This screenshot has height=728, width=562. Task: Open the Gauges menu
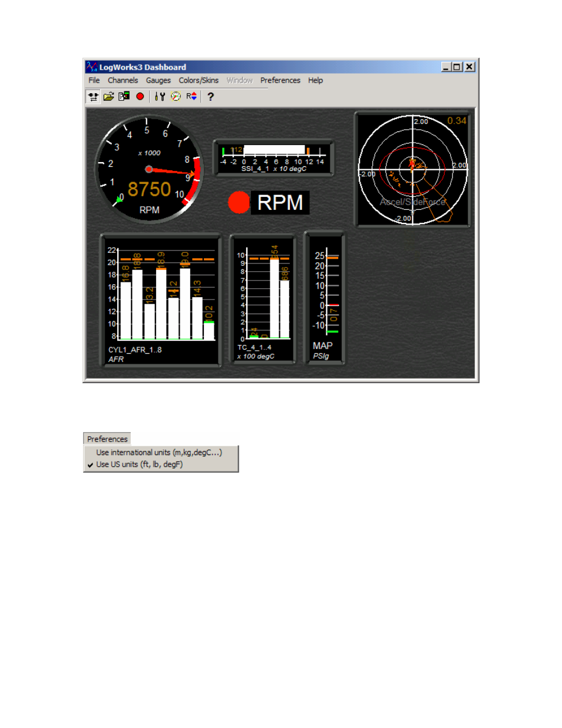pyautogui.click(x=158, y=80)
